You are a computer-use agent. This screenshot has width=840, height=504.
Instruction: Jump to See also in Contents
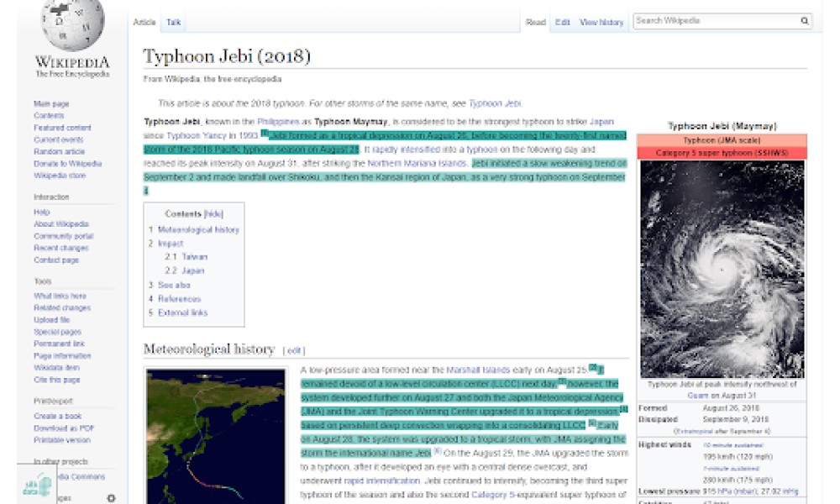pyautogui.click(x=174, y=285)
